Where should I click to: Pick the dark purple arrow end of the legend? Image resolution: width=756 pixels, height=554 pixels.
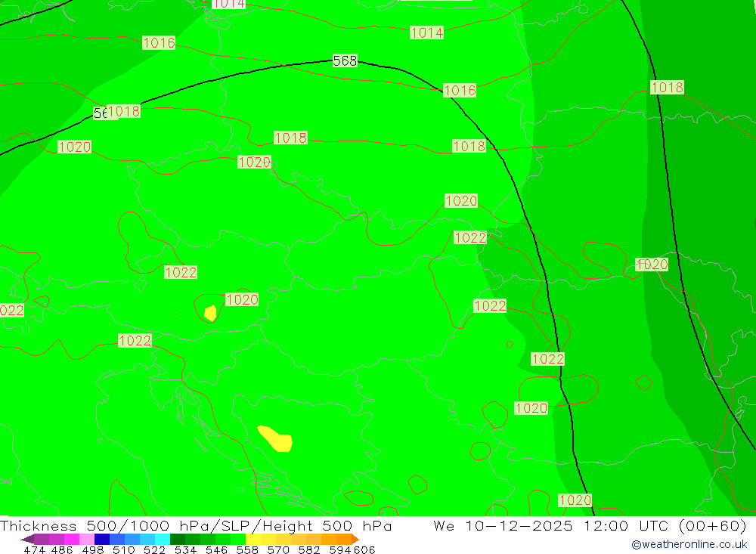28,539
